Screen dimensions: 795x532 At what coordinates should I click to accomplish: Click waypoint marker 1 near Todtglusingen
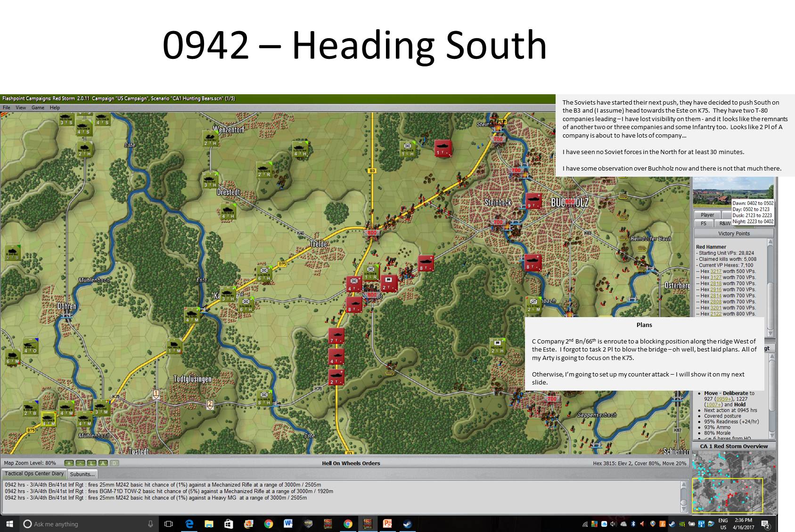click(x=156, y=393)
